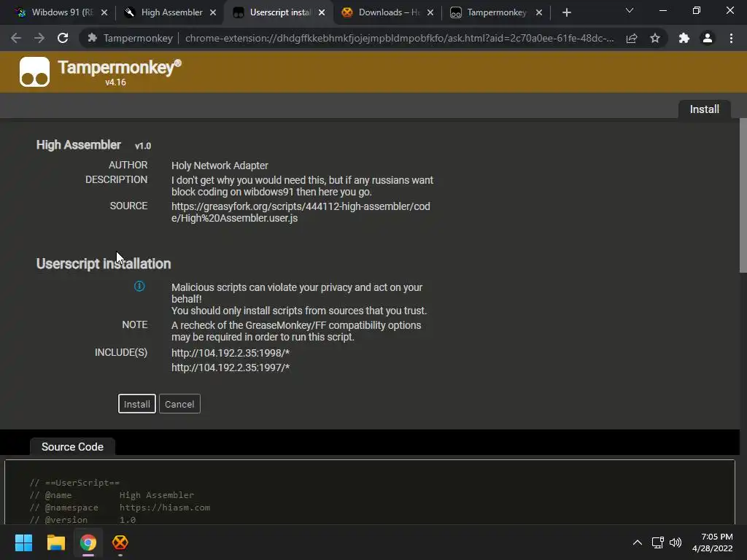Viewport: 747px width, 560px height.
Task: Open the orange X app in the taskbar
Action: (120, 542)
